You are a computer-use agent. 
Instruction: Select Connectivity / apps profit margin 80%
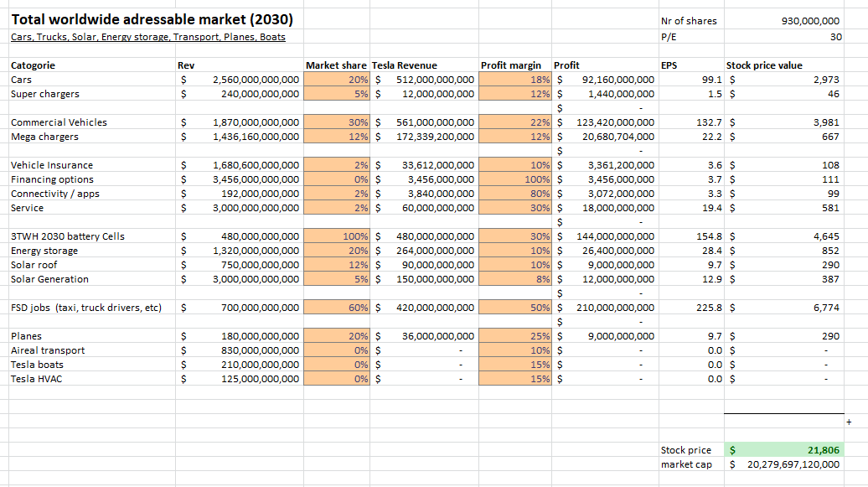514,194
